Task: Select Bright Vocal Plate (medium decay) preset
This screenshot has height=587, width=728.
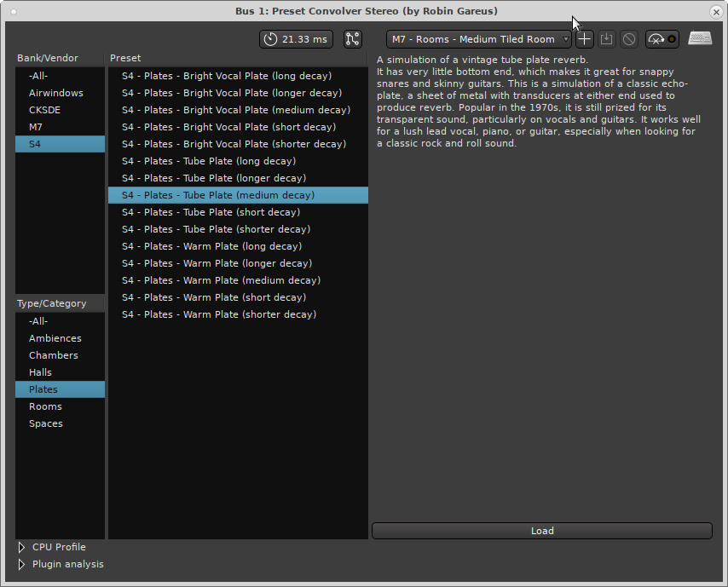Action: pos(235,110)
